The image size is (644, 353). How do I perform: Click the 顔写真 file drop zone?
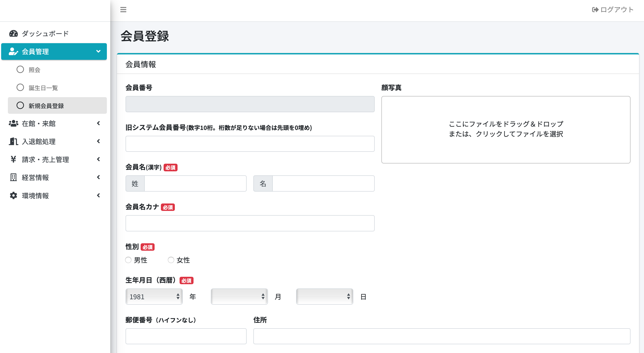coord(506,130)
